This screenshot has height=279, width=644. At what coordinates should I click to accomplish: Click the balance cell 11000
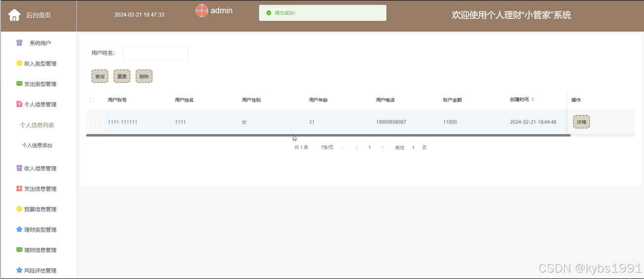450,122
